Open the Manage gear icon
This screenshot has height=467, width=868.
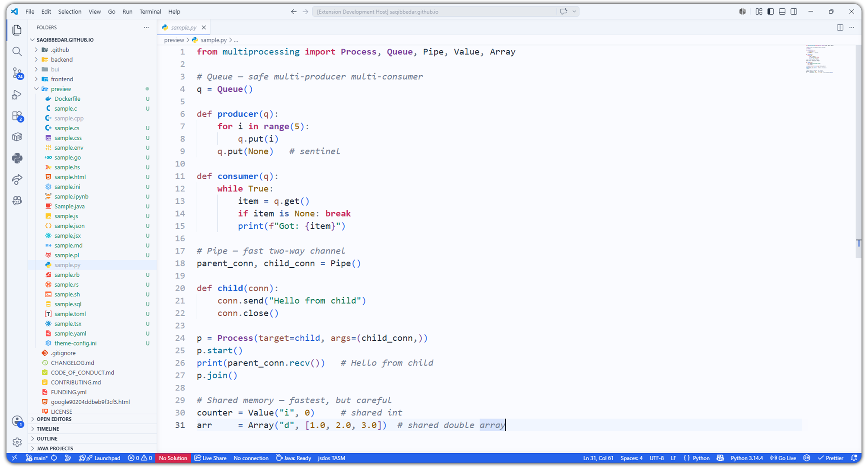coord(17,442)
